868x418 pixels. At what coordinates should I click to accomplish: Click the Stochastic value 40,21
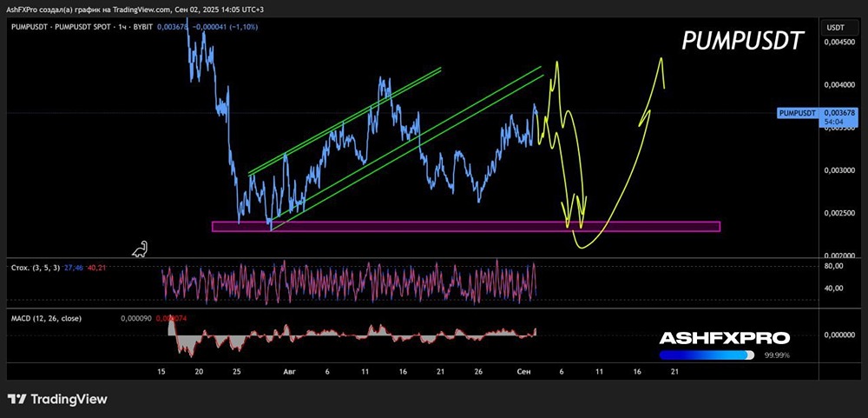[96, 268]
